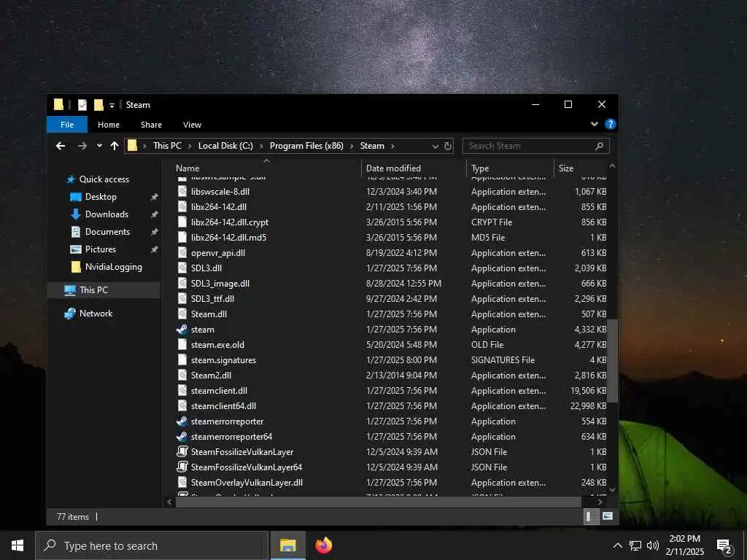This screenshot has width=747, height=560.
Task: Expand the Local Disk (C:) breadcrumb chevron
Action: (262, 146)
